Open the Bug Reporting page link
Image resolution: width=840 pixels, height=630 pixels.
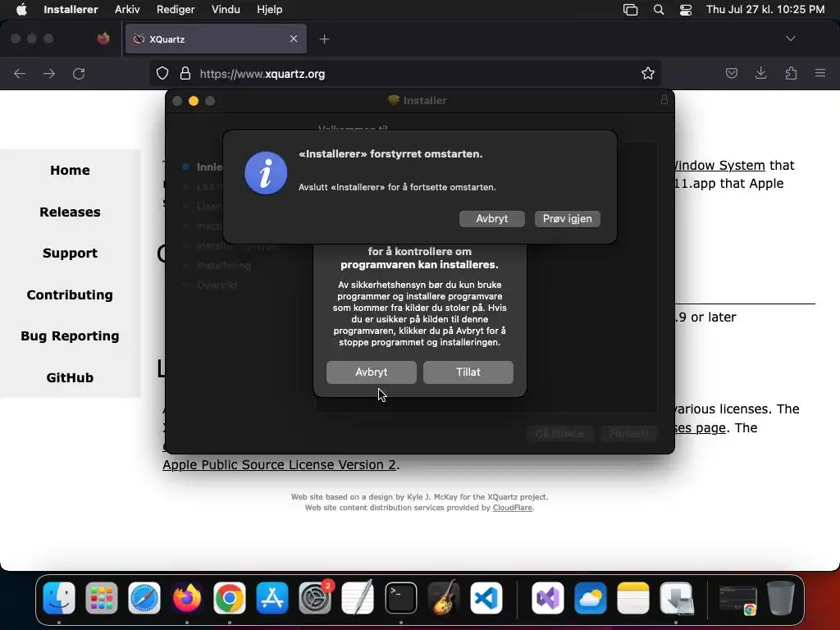pyautogui.click(x=71, y=336)
